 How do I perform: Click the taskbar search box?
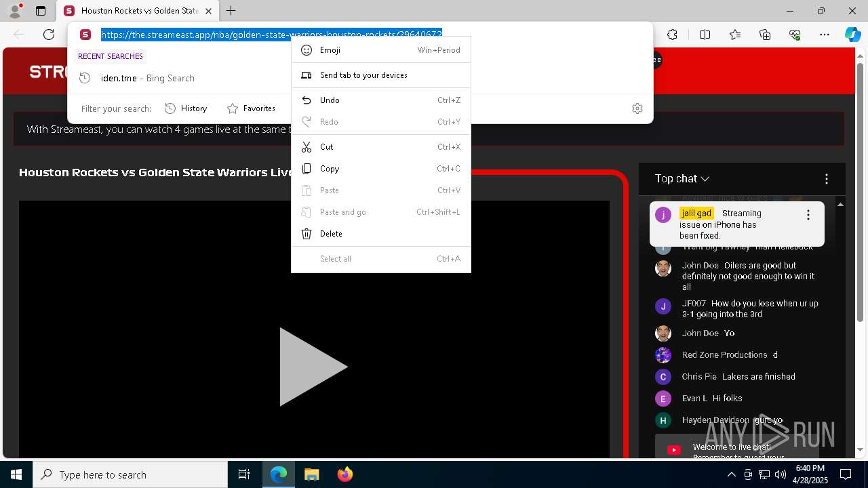point(130,474)
